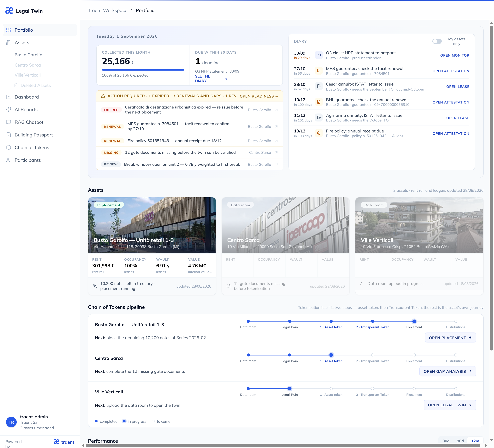Click the coins icon beside 10,200 notes left in treasury
The width and height of the screenshot is (494, 448).
click(95, 286)
